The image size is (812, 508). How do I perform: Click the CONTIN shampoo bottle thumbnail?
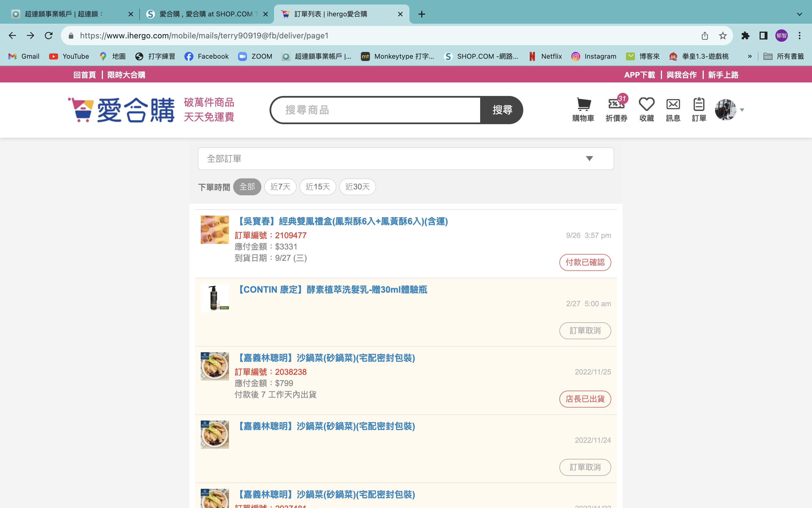pyautogui.click(x=215, y=298)
